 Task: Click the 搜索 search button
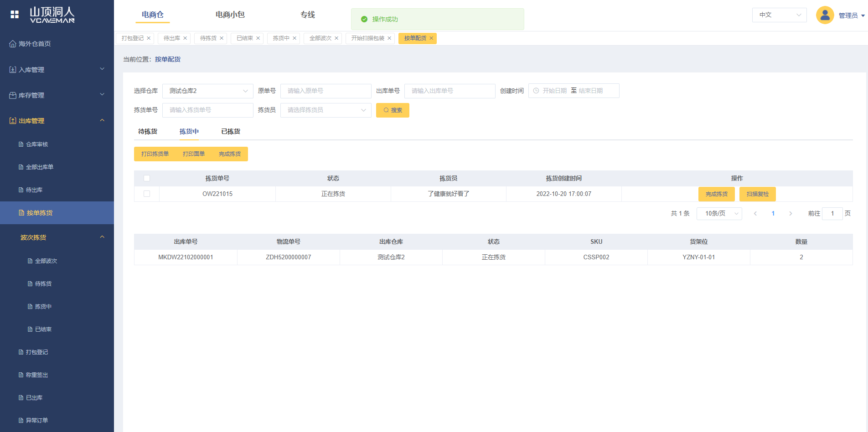[x=393, y=110]
